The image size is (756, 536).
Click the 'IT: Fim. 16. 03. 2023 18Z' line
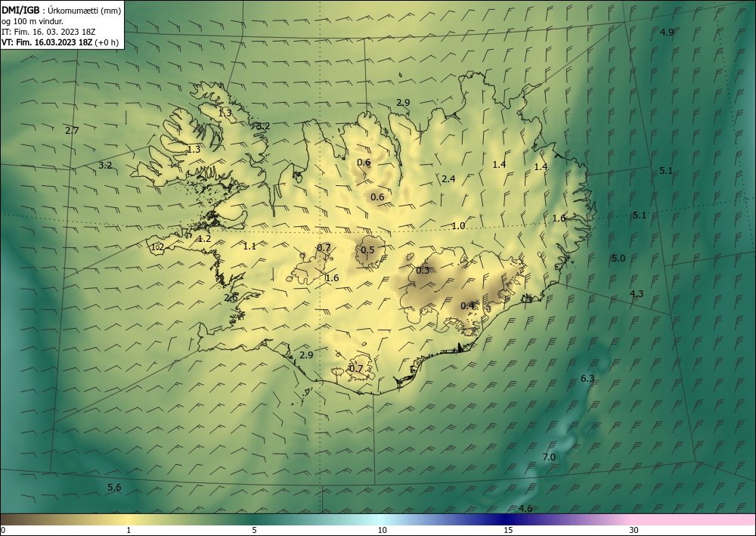(48, 32)
